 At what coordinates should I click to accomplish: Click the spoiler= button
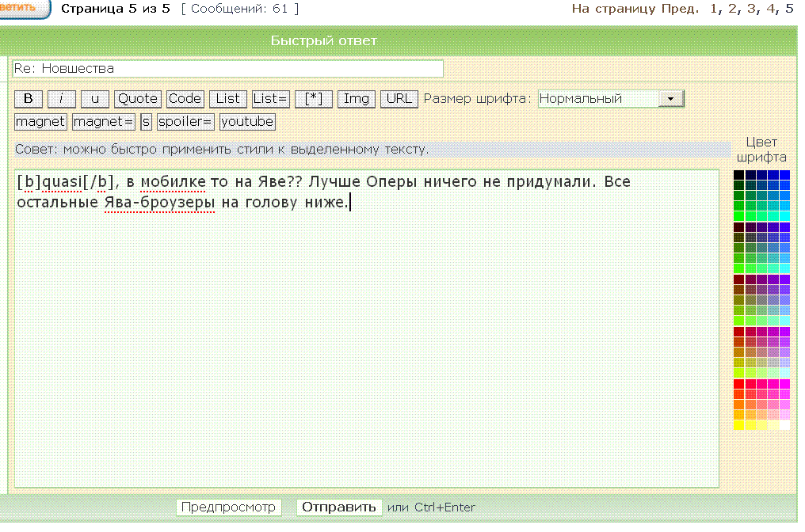(185, 122)
